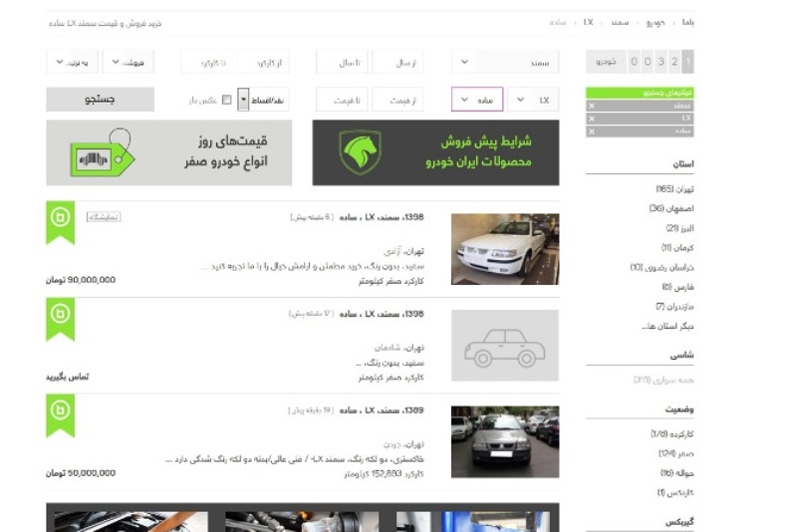Viewport: 797px width, 532px height.
Task: Remove the LX search filter
Action: point(591,119)
